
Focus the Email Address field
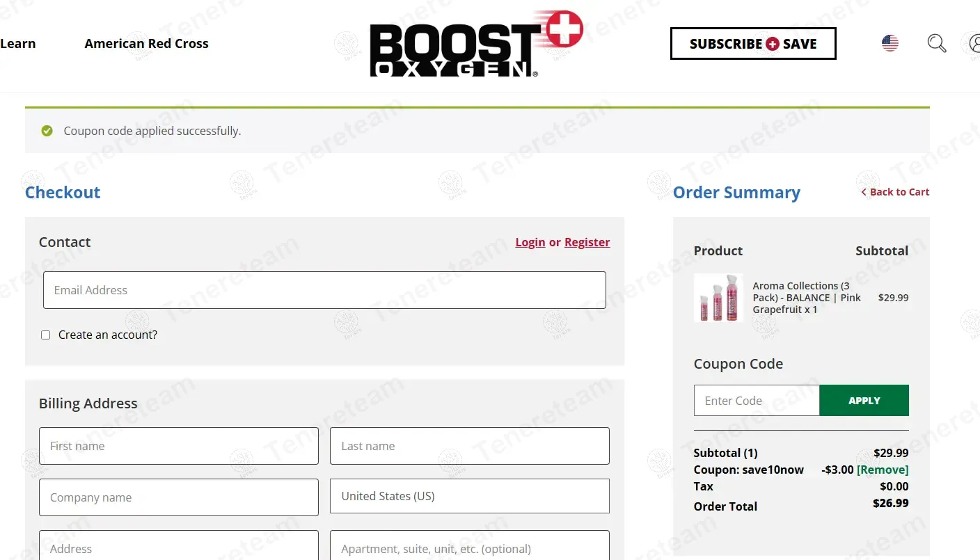click(x=324, y=290)
